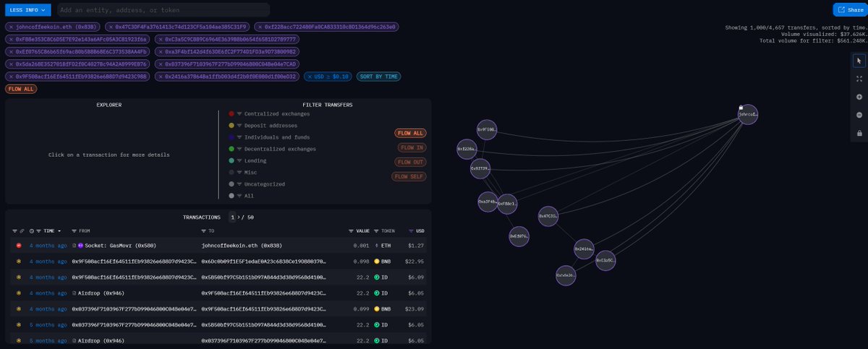This screenshot has width=868, height=349.
Task: Select FLOW SELF option
Action: point(409,176)
